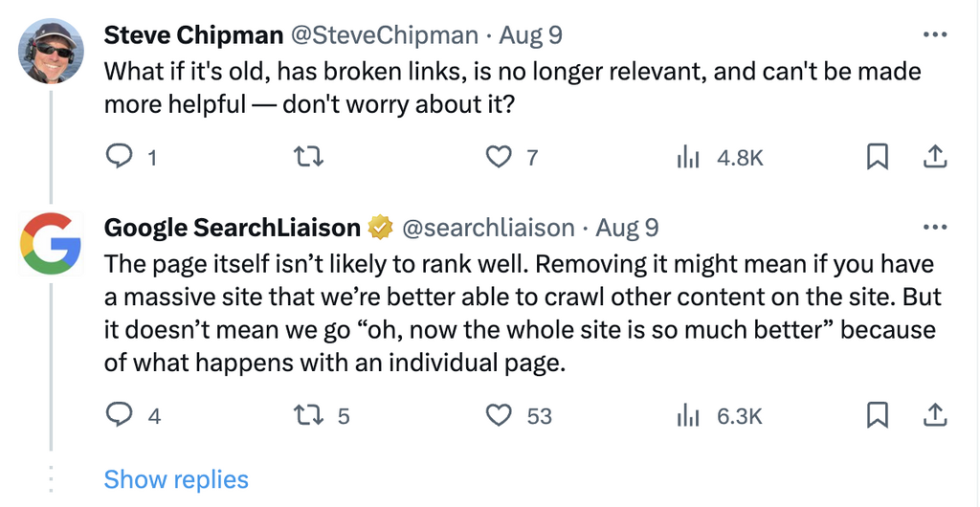Click the Google logo avatar
The width and height of the screenshot is (980, 507).
[x=51, y=243]
